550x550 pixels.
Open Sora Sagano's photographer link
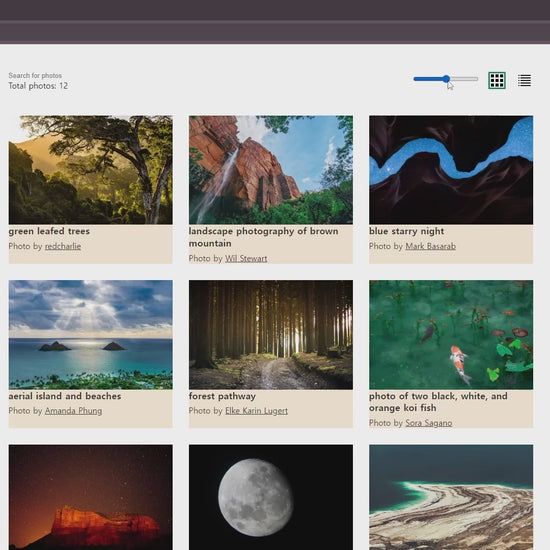click(429, 423)
